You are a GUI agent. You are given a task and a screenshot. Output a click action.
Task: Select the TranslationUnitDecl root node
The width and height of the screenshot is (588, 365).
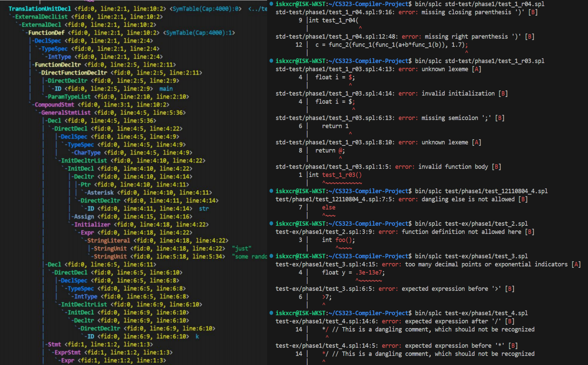click(x=39, y=9)
